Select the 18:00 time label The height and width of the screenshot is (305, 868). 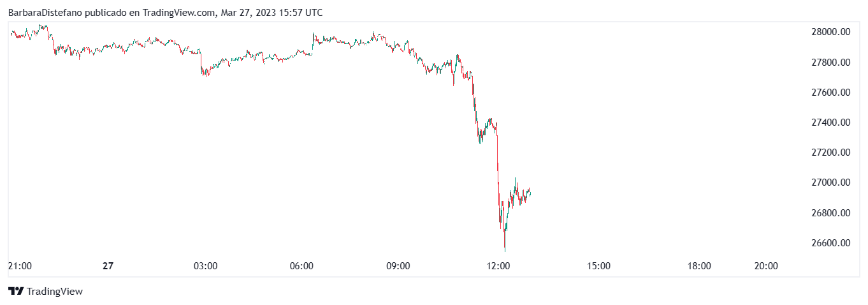699,266
